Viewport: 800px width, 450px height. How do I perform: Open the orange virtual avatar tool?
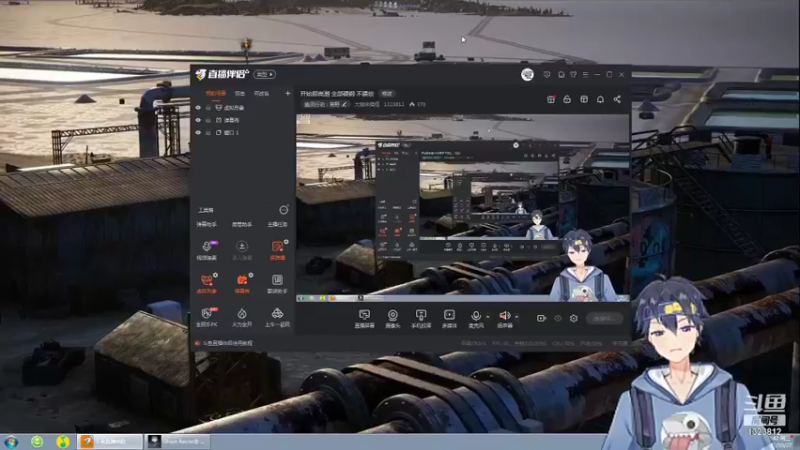coord(207,283)
